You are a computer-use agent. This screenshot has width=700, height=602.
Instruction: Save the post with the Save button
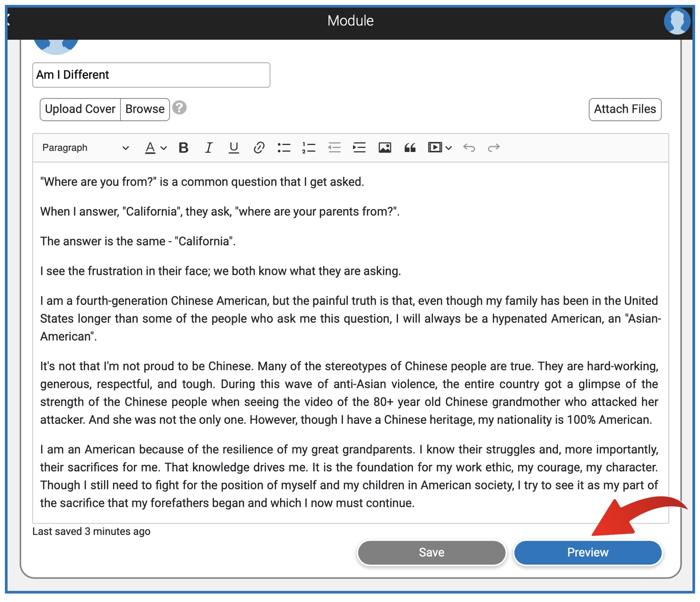pyautogui.click(x=431, y=553)
